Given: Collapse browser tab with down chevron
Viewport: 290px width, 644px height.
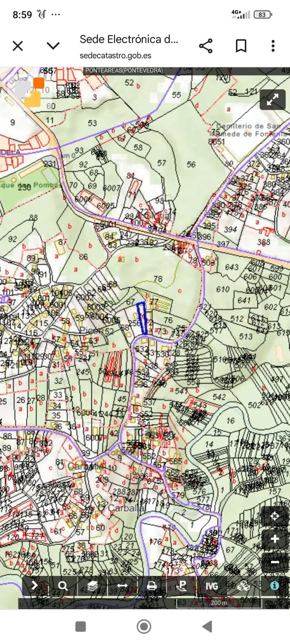Looking at the screenshot, I should pos(53,46).
